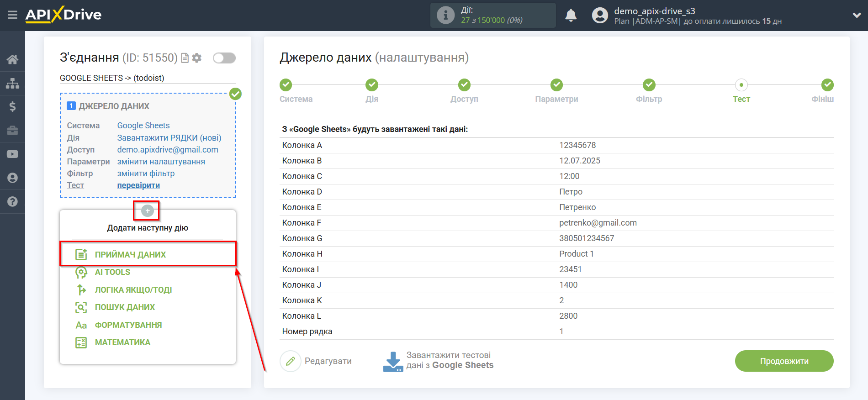
Task: Open billing dollar icon in sidebar
Action: tap(12, 107)
